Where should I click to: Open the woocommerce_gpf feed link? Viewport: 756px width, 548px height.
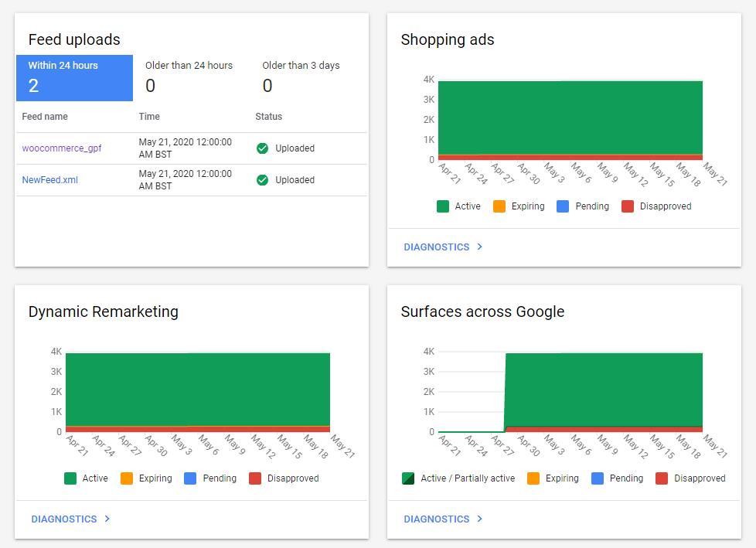click(x=62, y=148)
